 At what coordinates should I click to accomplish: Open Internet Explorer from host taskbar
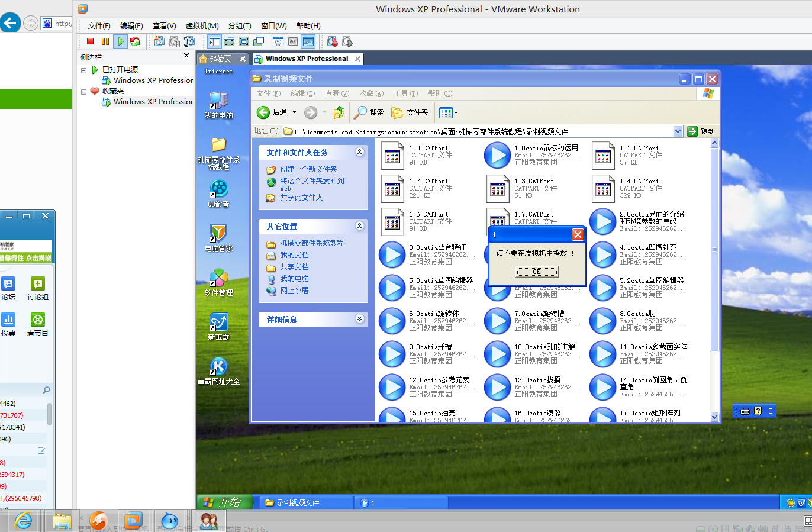tap(24, 521)
